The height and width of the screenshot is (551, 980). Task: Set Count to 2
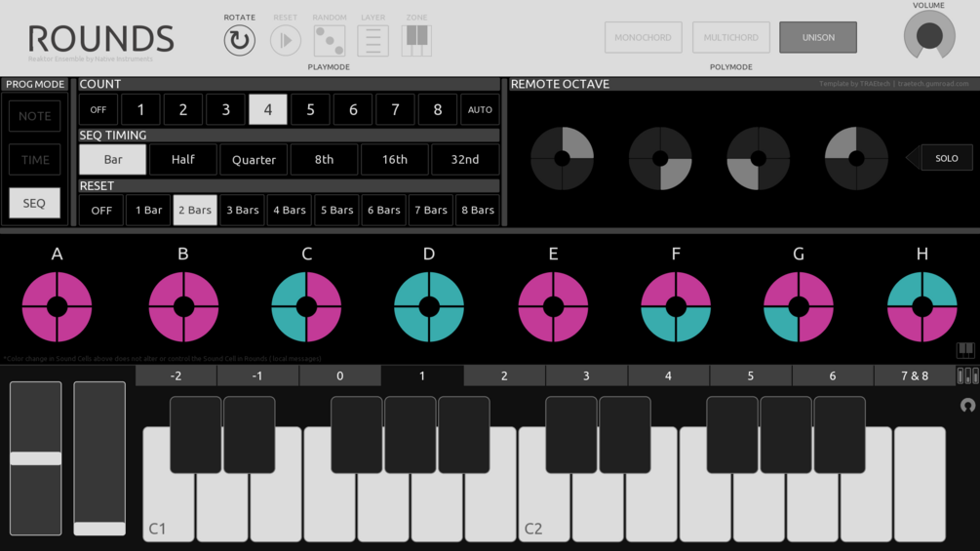pyautogui.click(x=183, y=109)
